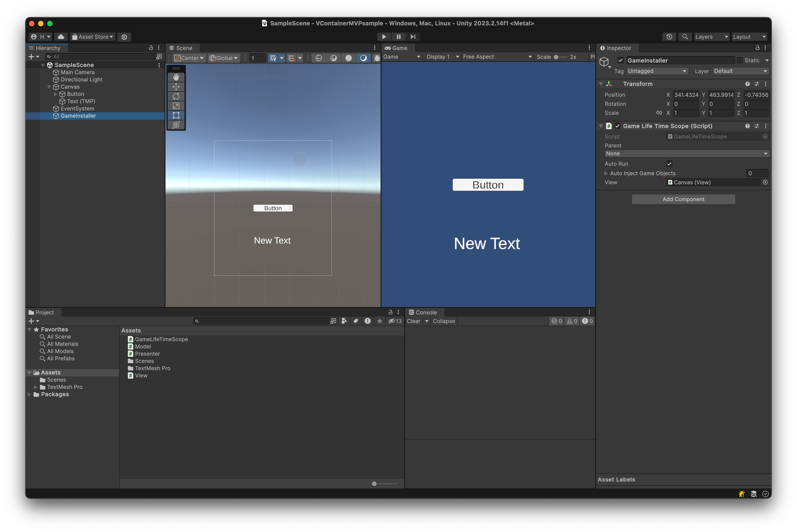Image resolution: width=797 pixels, height=532 pixels.
Task: Toggle grid snapping in the Scene toolbar
Action: coord(291,58)
